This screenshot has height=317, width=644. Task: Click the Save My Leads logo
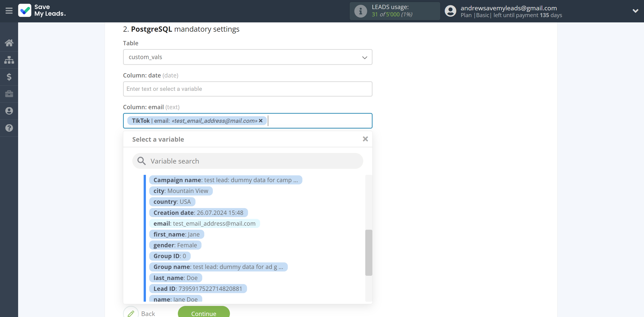[42, 11]
